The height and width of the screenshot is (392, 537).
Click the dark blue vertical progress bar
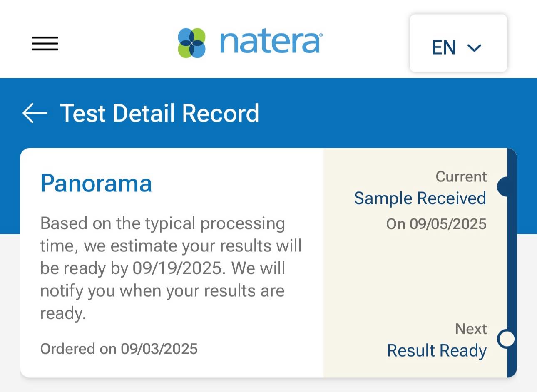[512, 263]
